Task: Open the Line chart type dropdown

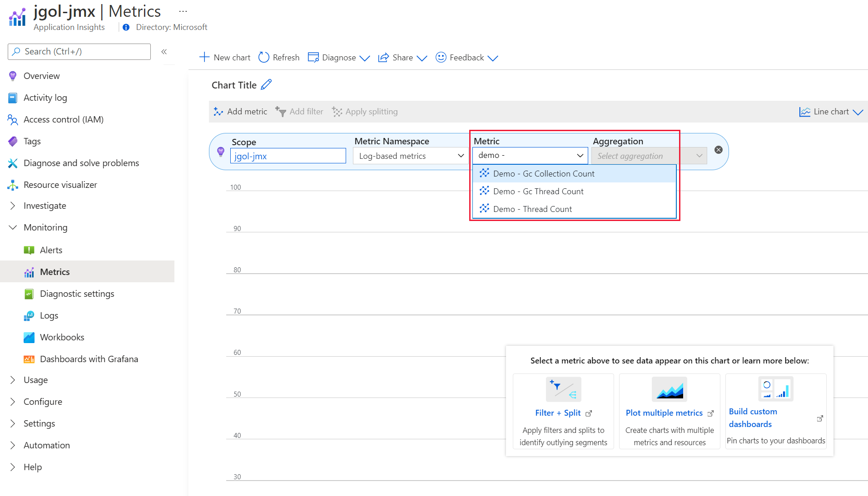Action: point(831,112)
